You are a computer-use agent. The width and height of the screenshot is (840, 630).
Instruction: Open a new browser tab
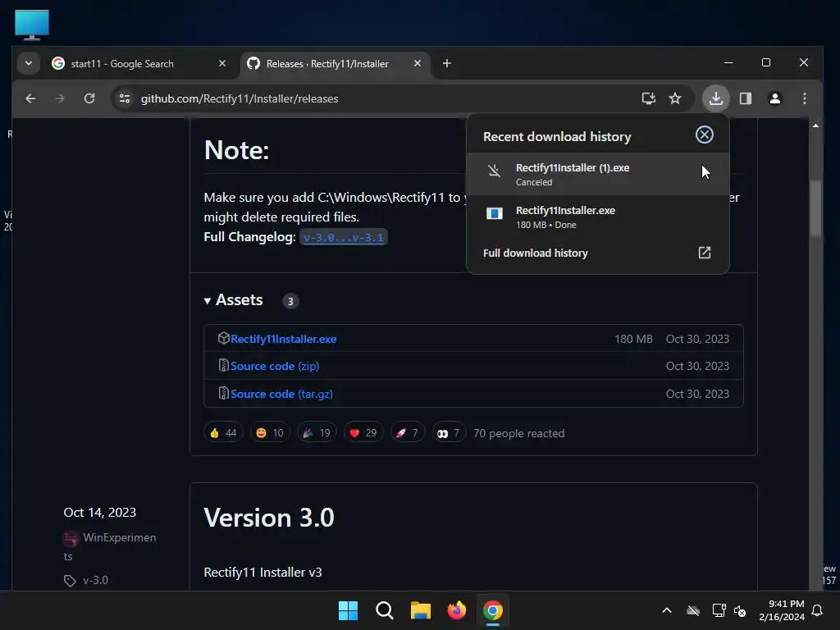coord(447,63)
